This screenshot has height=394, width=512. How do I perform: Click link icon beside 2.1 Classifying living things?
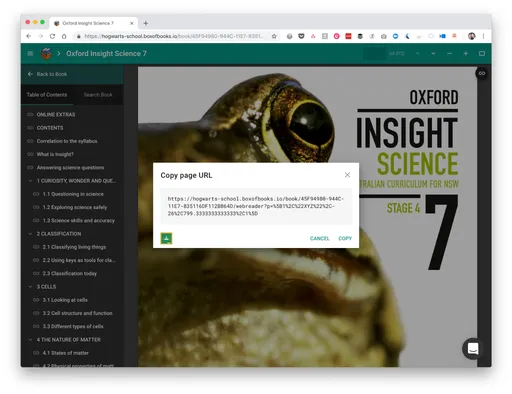click(x=36, y=247)
